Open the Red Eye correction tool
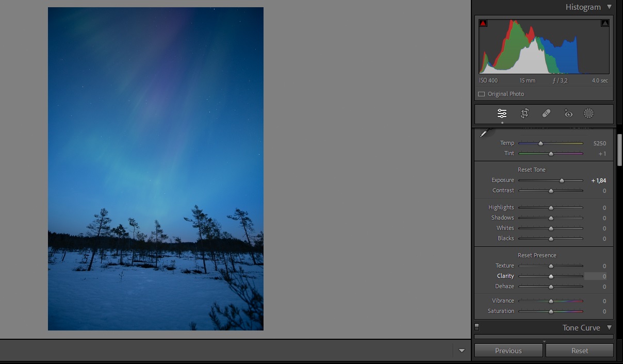This screenshot has height=364, width=623. [x=568, y=113]
